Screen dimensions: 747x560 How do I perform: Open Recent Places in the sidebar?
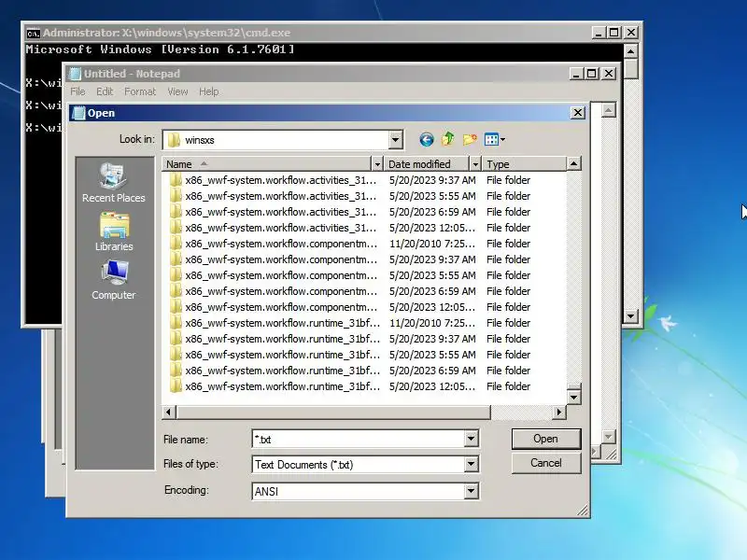[x=113, y=183]
